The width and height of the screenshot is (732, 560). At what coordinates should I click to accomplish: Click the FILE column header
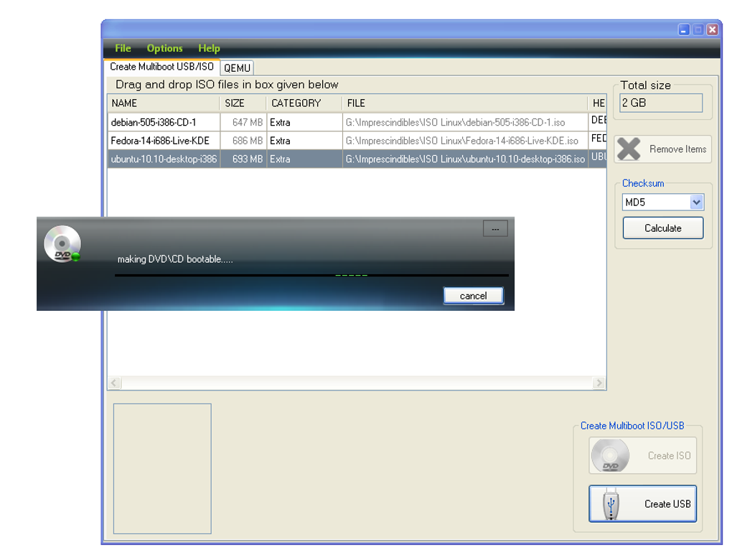click(x=465, y=103)
